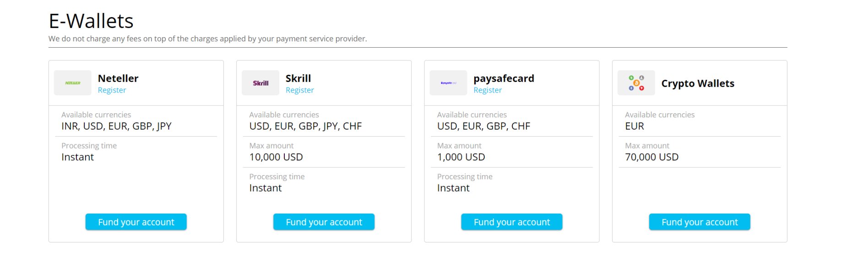Image resolution: width=868 pixels, height=275 pixels.
Task: Open the Register link under Neteller
Action: coord(112,90)
